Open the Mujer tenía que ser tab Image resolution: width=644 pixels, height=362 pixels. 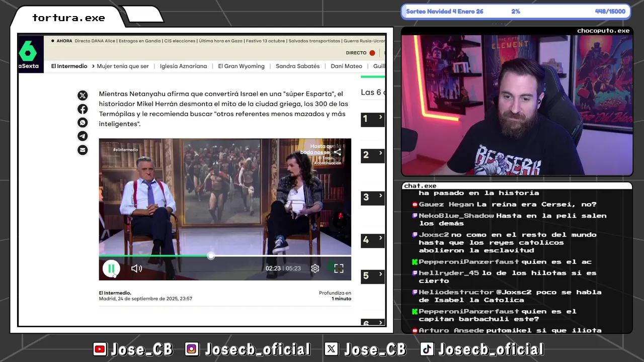pyautogui.click(x=123, y=66)
